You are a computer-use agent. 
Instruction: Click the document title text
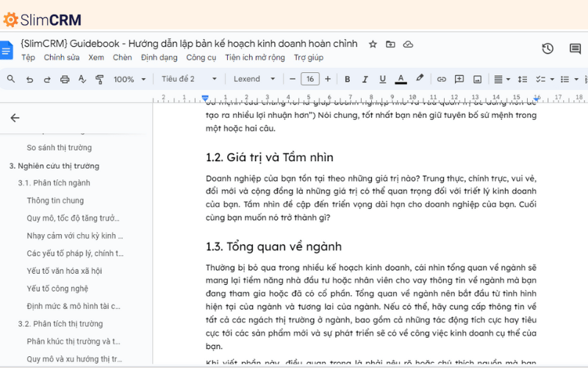click(189, 43)
